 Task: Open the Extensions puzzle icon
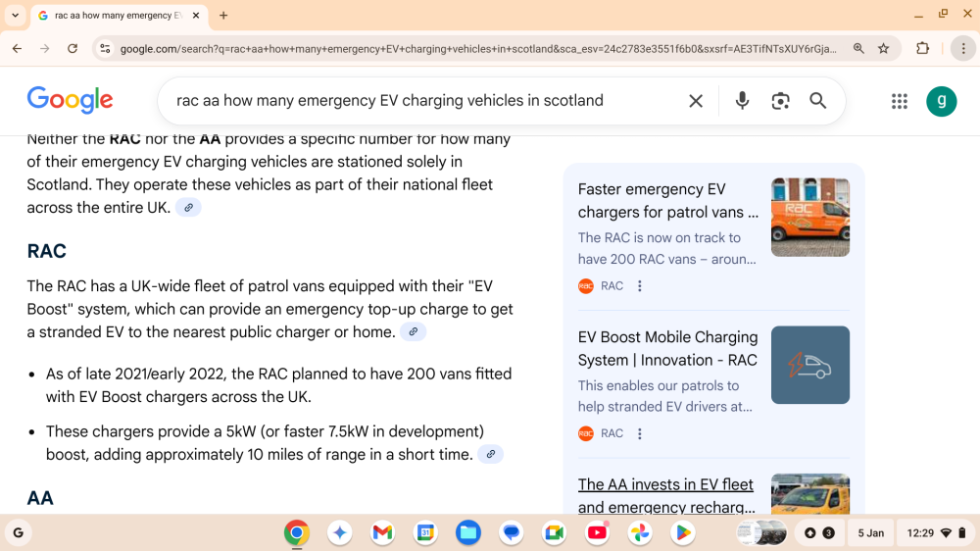922,48
